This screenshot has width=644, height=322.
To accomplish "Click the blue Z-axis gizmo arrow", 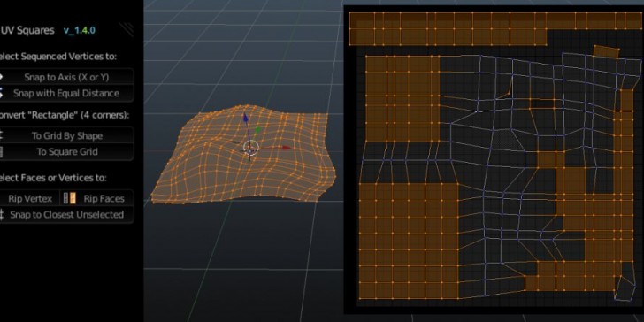I will [x=245, y=118].
